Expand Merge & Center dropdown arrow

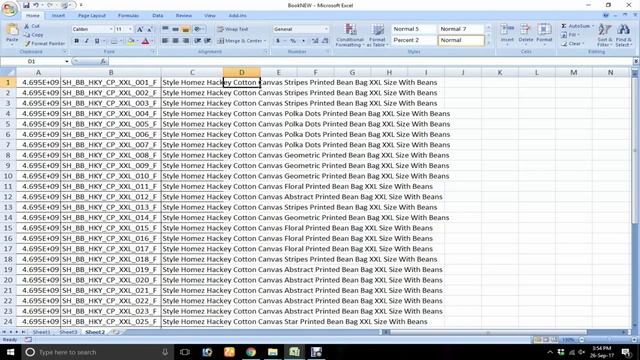265,41
